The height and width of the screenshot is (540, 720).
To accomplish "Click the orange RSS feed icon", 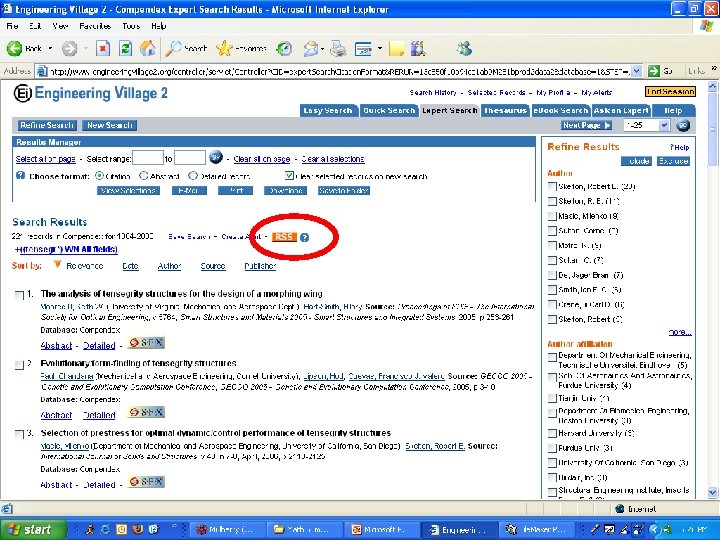I will coord(284,237).
